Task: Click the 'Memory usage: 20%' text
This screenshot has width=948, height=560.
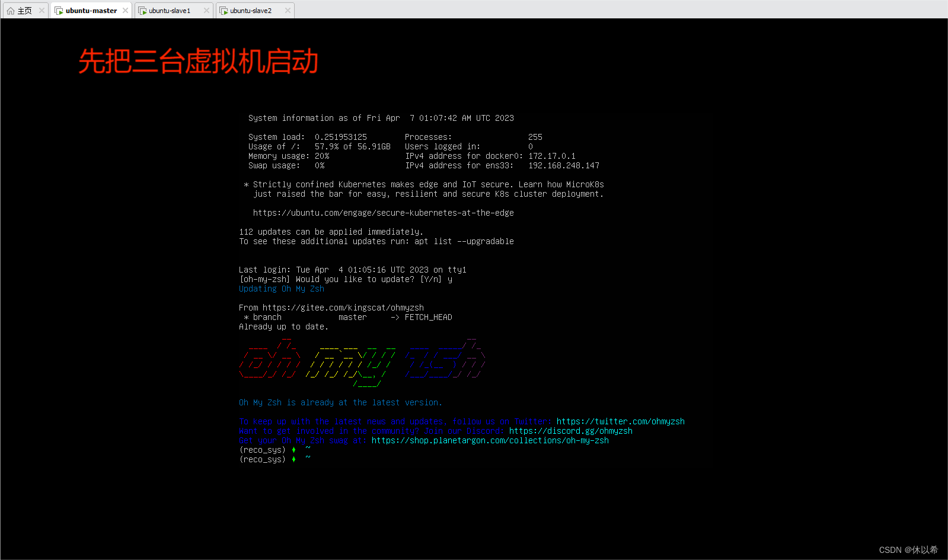Action: (x=288, y=156)
